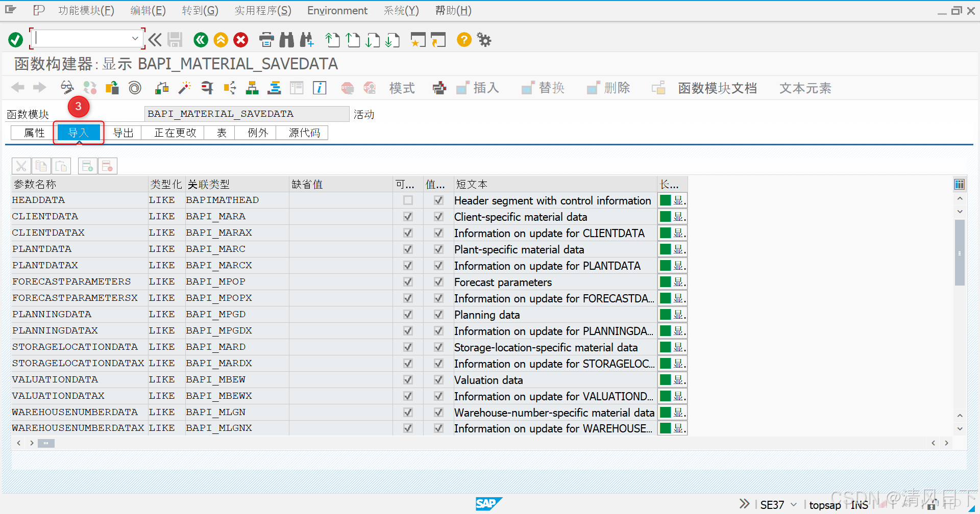Click the green Enter checkmark icon

tap(15, 39)
